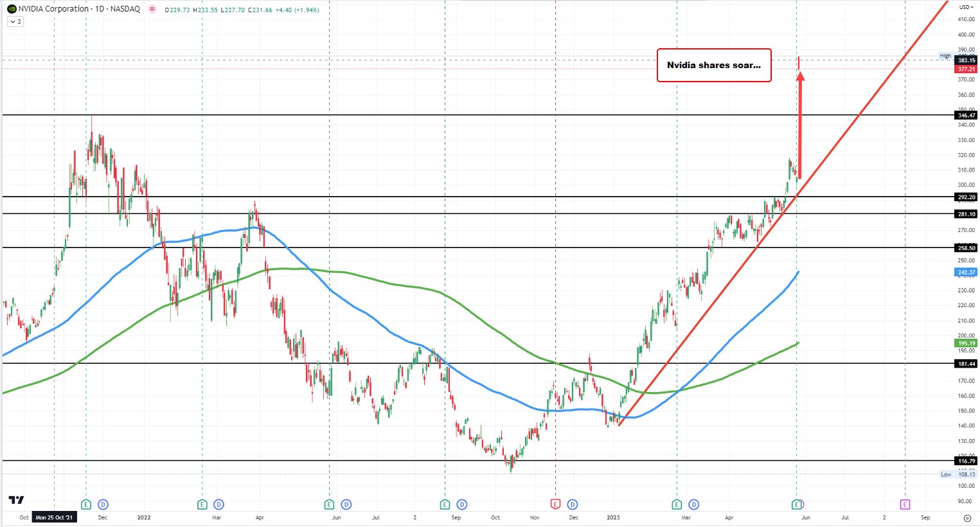Click the 2022 year label on the time axis
980x527 pixels.
(x=144, y=517)
